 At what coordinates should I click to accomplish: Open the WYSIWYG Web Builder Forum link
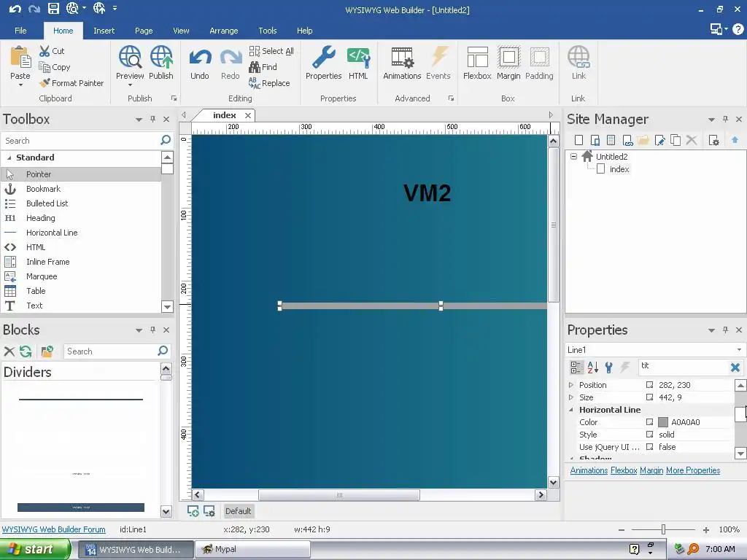[53, 529]
